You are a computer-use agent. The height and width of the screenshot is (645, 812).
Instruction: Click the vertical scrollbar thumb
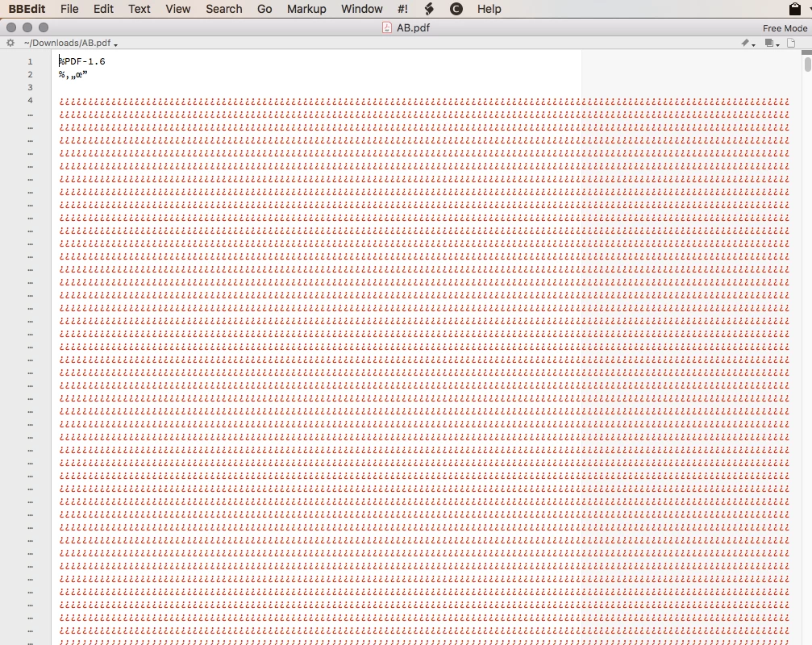point(807,64)
